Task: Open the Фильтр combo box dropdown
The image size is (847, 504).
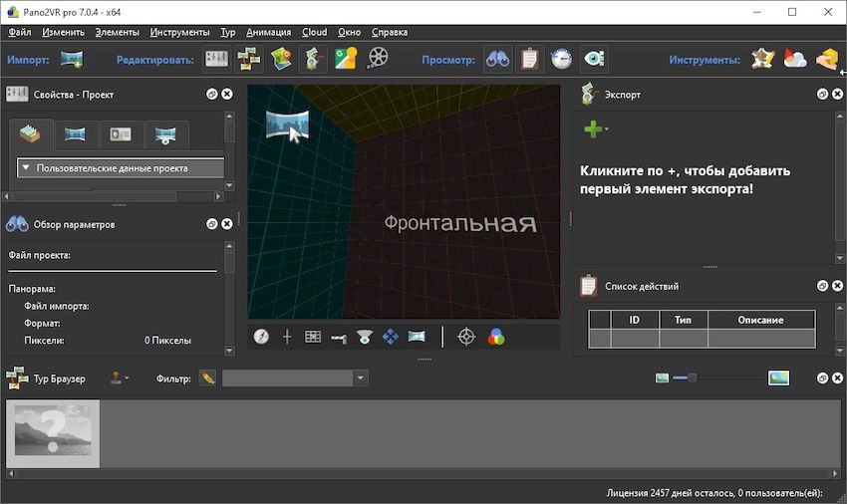Action: tap(360, 378)
